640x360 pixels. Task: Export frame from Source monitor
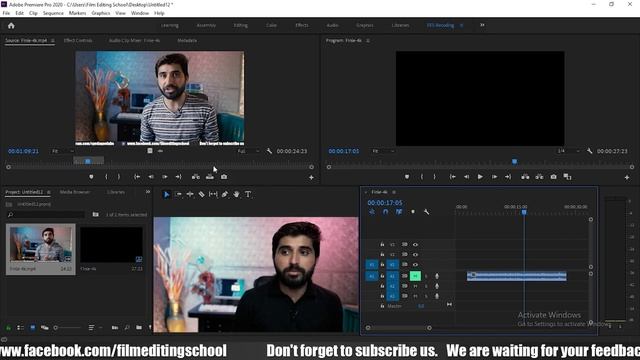coord(224,177)
